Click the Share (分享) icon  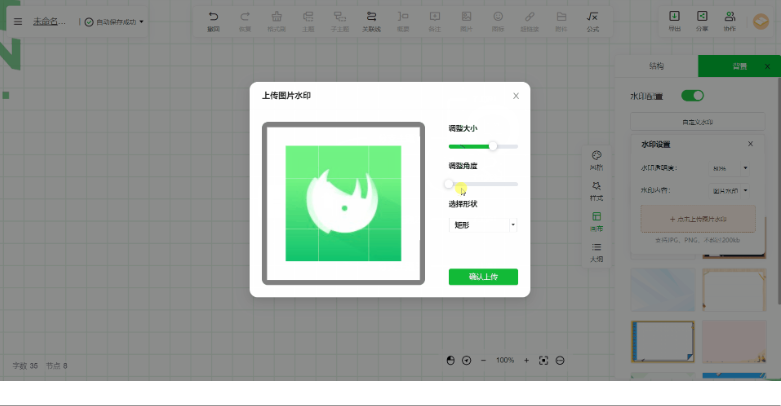point(702,21)
